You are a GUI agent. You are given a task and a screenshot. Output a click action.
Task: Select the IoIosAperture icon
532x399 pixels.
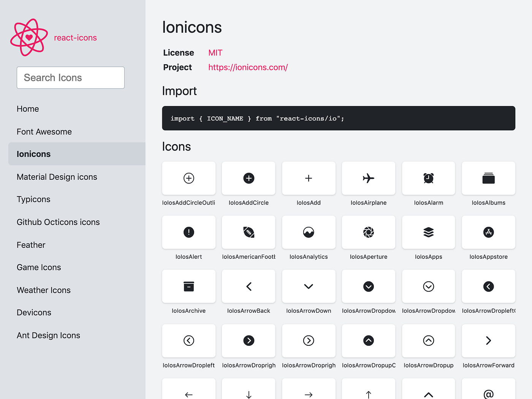pyautogui.click(x=368, y=232)
